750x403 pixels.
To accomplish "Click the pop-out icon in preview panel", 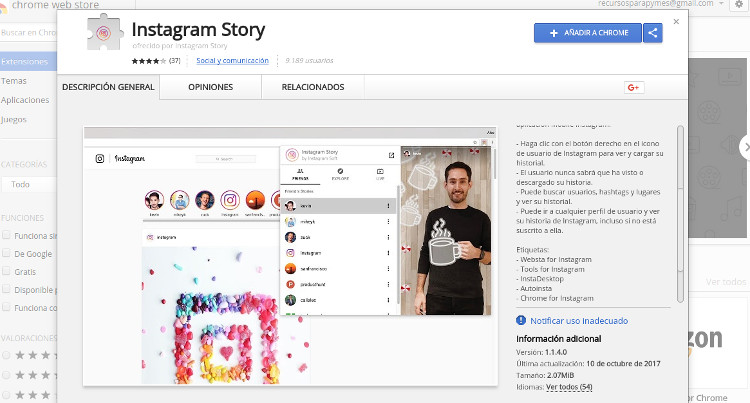I will (391, 155).
